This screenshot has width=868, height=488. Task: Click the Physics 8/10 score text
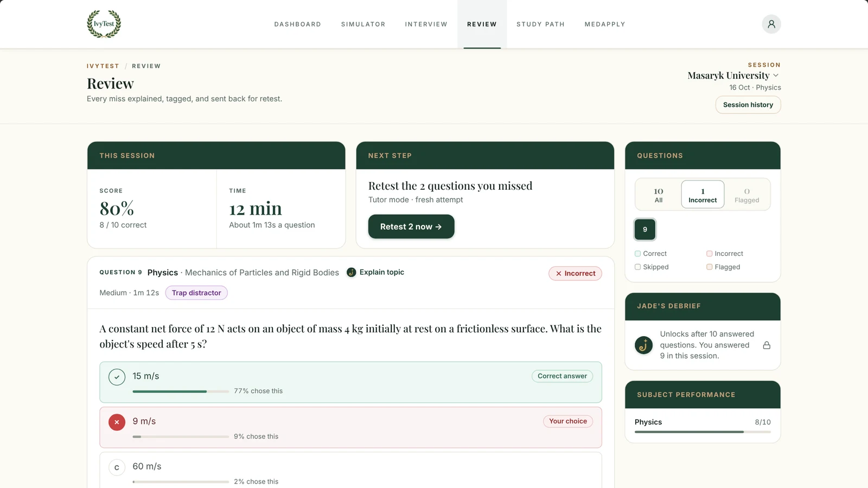point(763,422)
